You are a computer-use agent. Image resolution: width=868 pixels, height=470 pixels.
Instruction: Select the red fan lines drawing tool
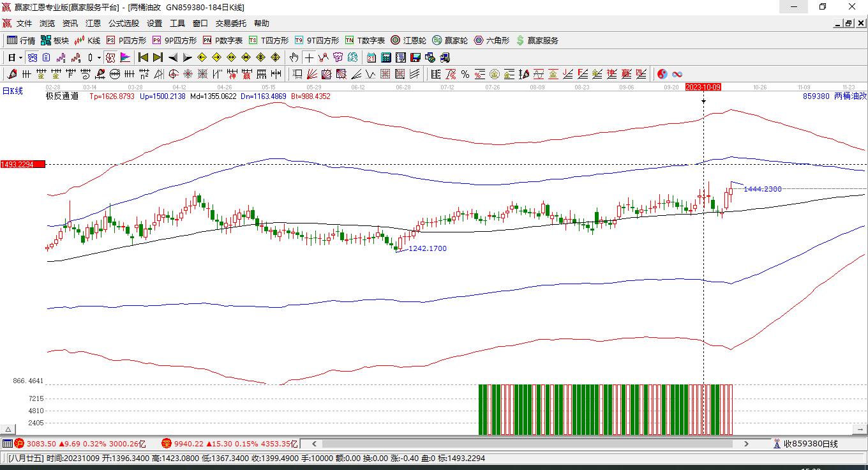311,74
